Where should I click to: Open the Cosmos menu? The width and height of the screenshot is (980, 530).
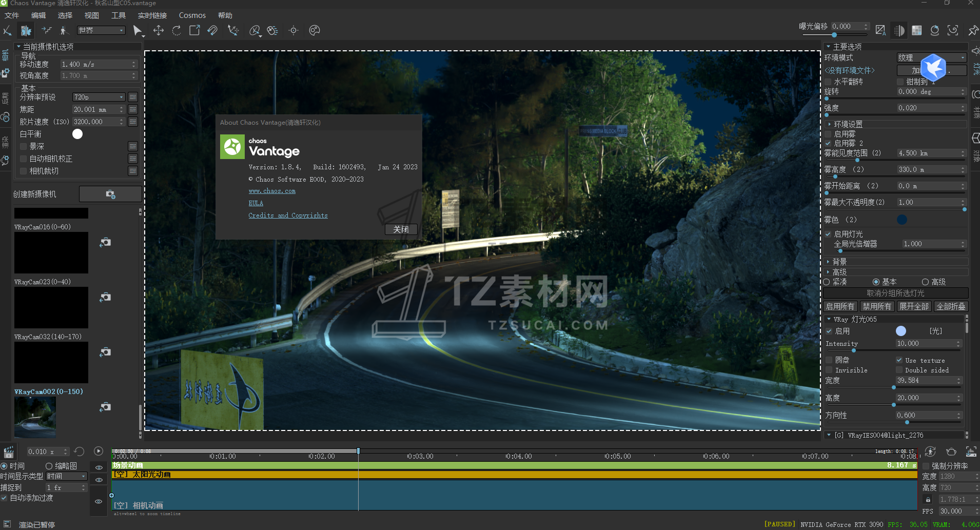pos(192,15)
